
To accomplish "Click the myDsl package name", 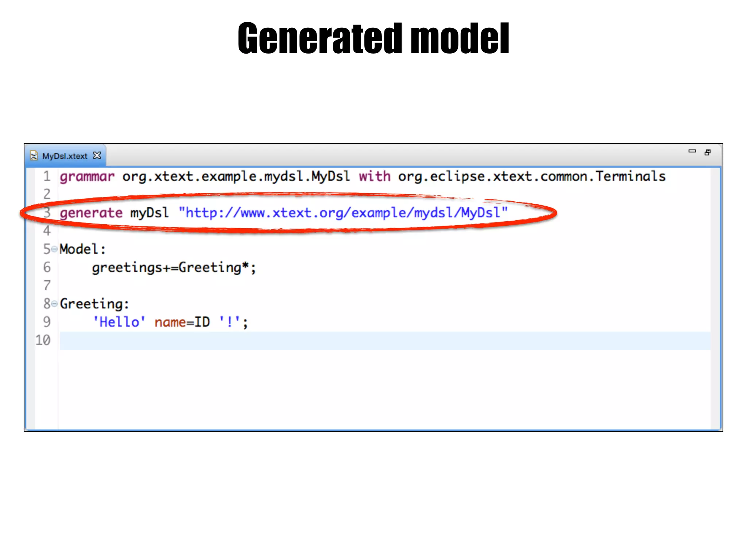I will point(150,213).
